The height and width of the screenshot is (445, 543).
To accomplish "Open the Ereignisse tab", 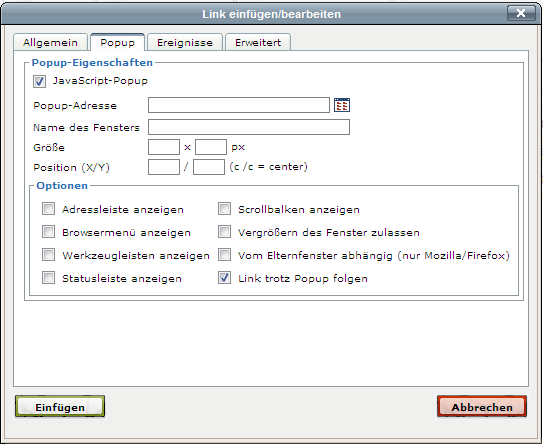I will point(185,42).
